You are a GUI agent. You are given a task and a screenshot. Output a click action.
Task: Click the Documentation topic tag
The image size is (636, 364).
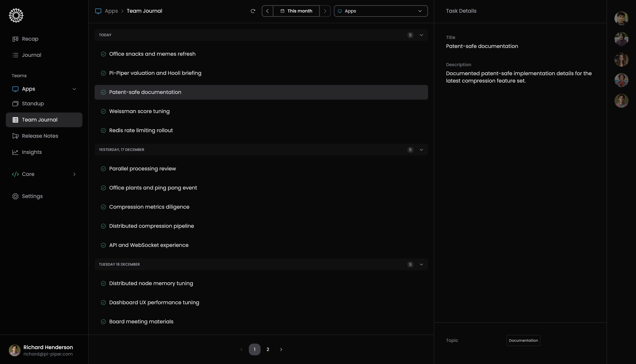coord(523,340)
